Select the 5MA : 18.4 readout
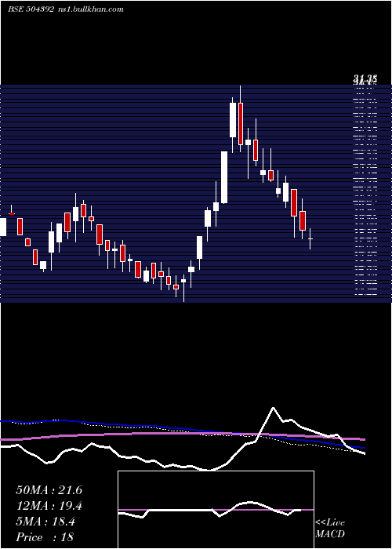The image size is (392, 549). (x=45, y=522)
